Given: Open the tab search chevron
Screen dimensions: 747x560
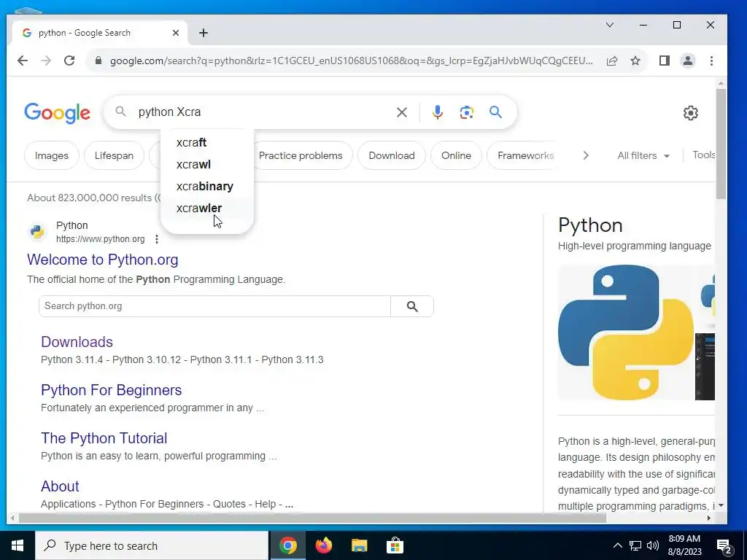Looking at the screenshot, I should tap(609, 25).
